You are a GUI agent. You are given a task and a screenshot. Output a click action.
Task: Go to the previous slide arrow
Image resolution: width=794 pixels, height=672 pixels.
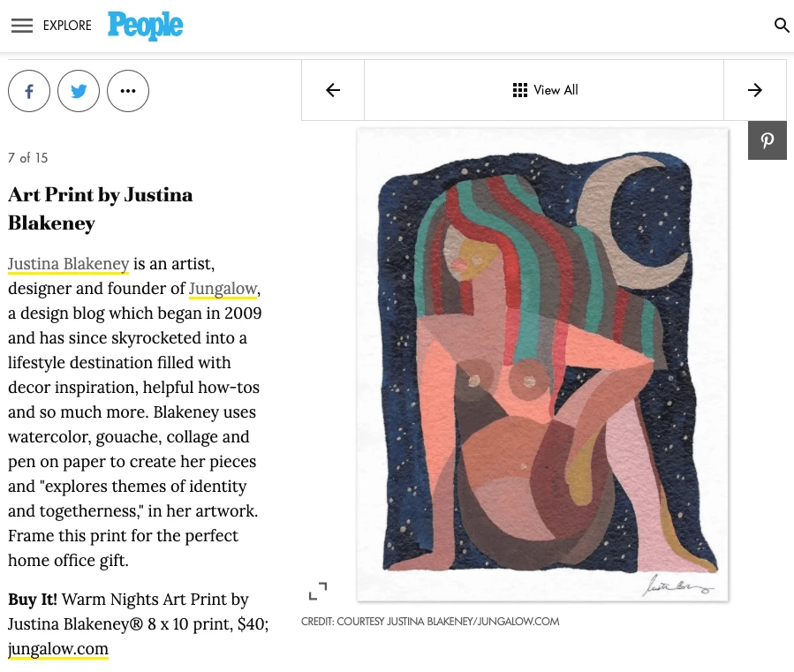pyautogui.click(x=333, y=90)
